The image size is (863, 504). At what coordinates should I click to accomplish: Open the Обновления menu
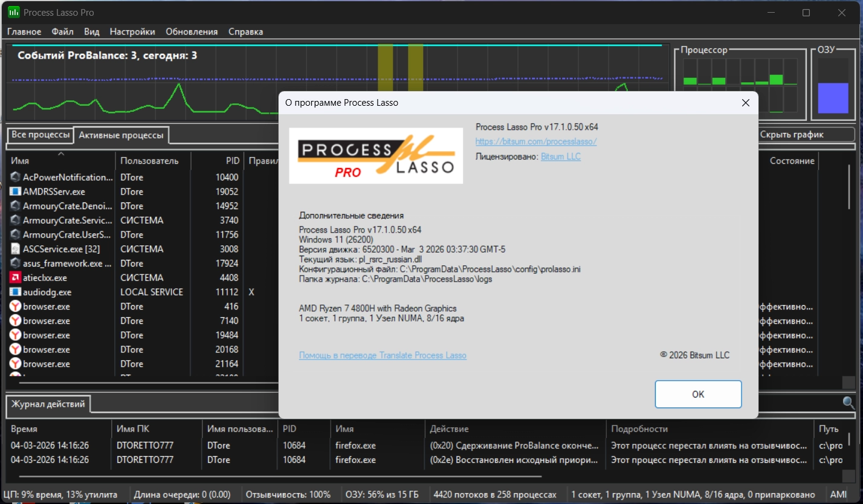192,31
